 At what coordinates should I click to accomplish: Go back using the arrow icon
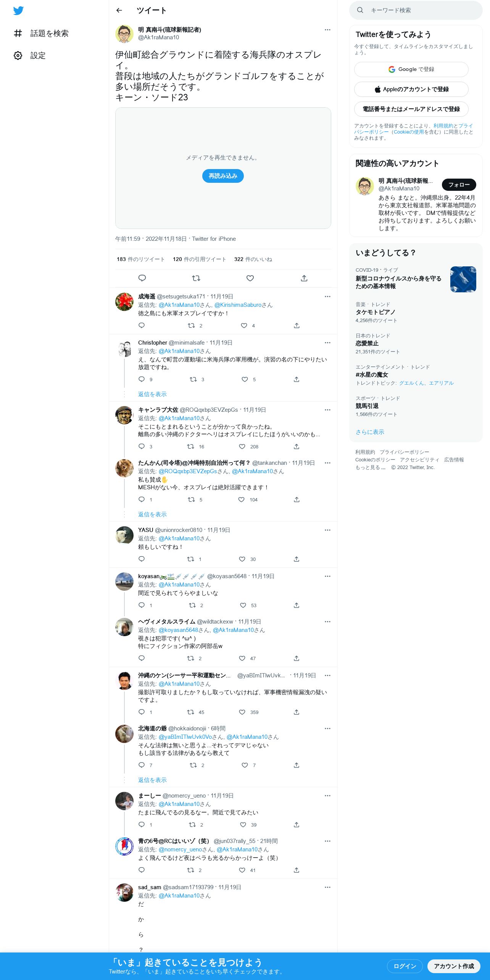pyautogui.click(x=119, y=10)
